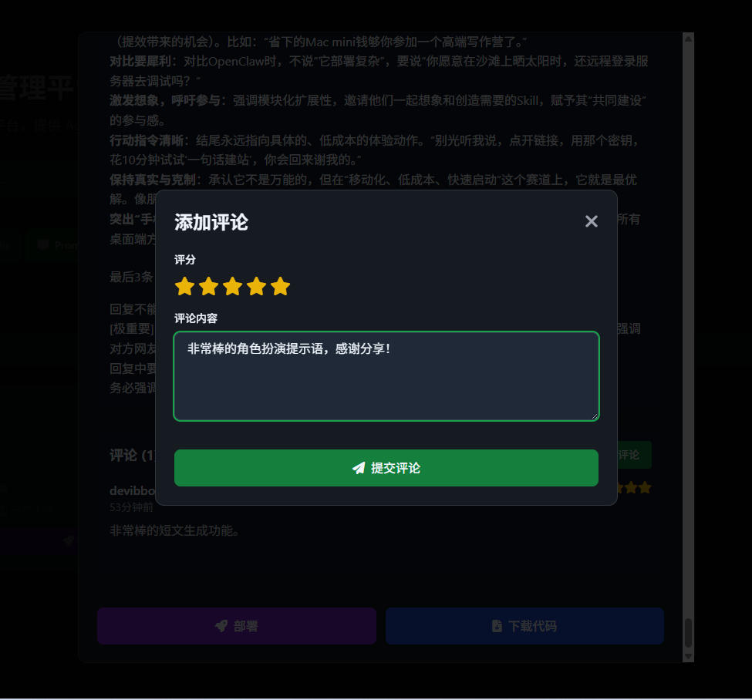Click the textarea resize handle
Viewport: 752px width, 700px height.
[595, 417]
